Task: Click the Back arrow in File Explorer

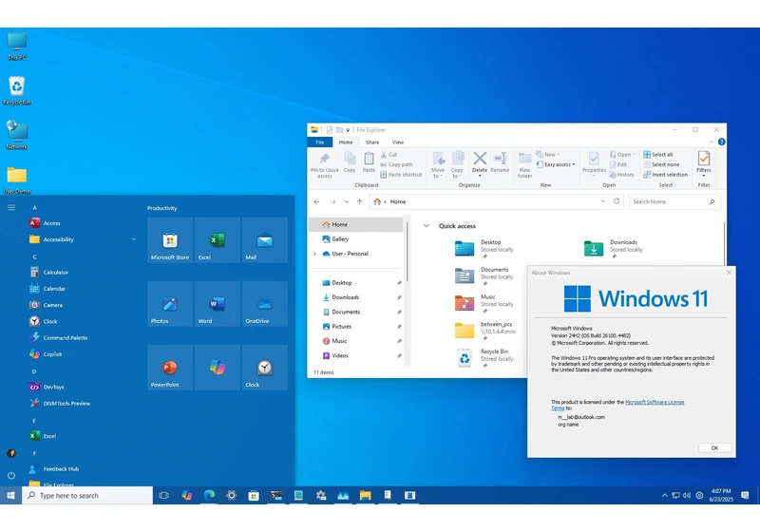Action: pos(316,201)
